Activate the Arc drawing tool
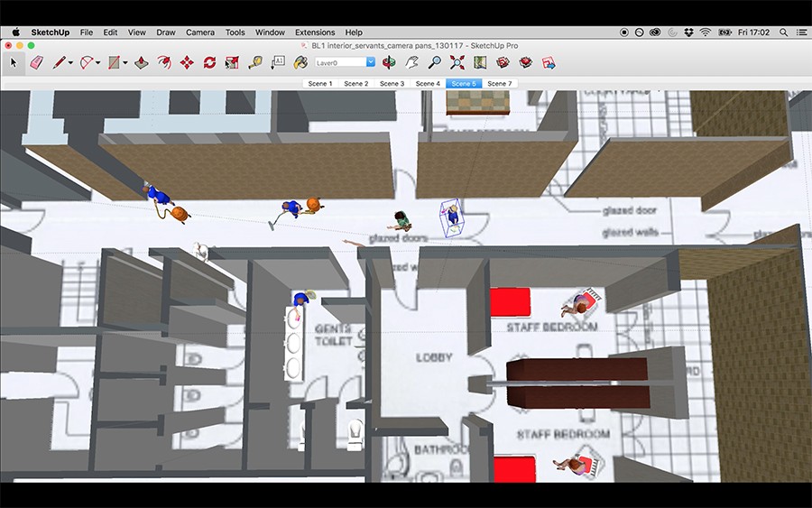Viewport: 812px width, 508px height. click(87, 63)
